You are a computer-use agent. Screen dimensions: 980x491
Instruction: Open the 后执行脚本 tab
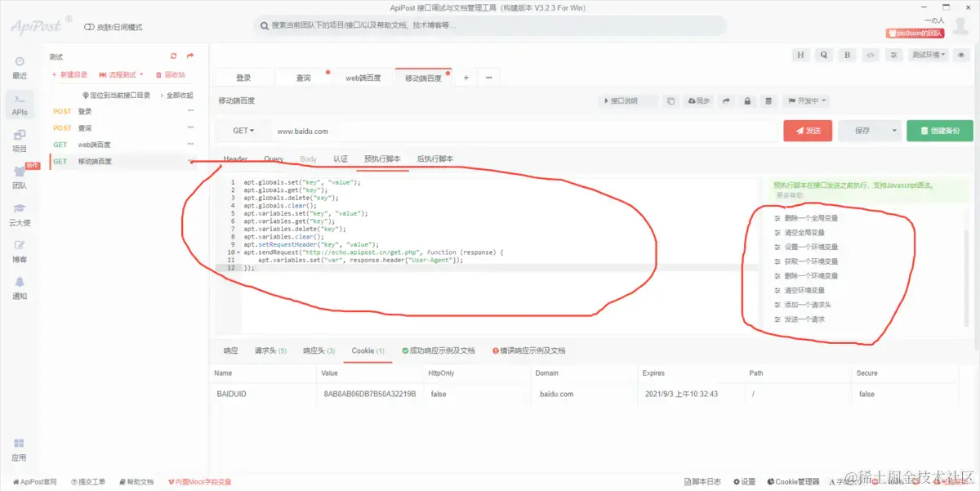435,159
